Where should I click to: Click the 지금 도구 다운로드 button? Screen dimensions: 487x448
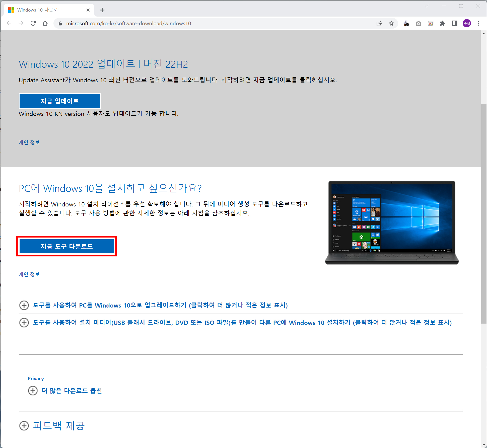[66, 246]
